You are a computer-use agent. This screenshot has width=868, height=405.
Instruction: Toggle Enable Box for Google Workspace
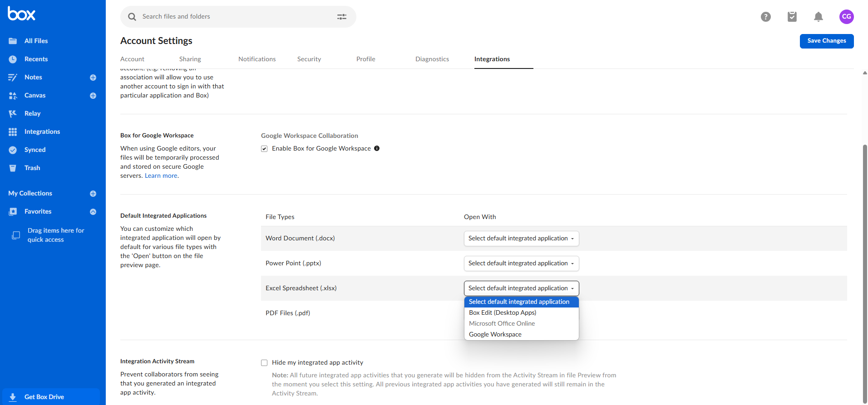click(x=264, y=149)
